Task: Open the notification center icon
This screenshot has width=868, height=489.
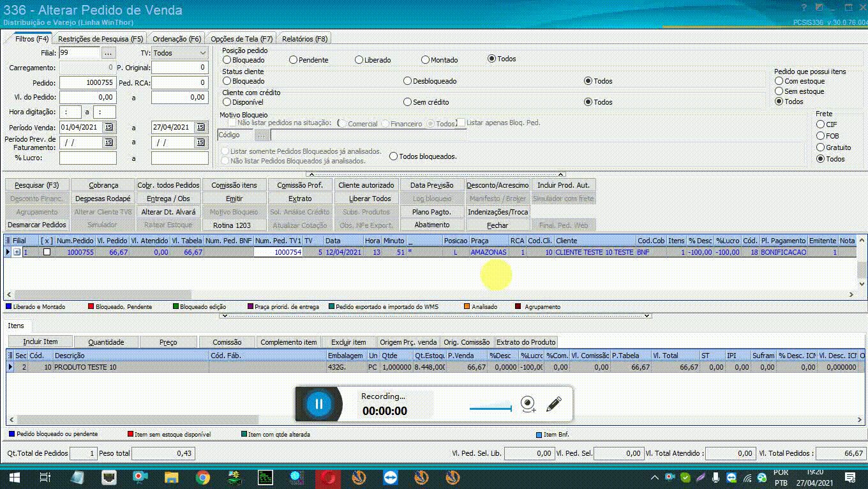Action: click(x=849, y=478)
